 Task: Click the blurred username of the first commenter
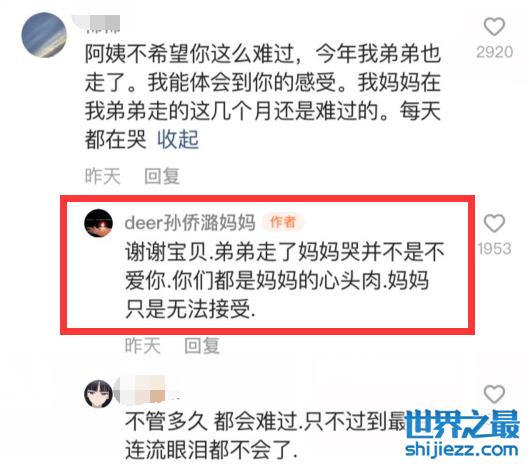[x=98, y=24]
